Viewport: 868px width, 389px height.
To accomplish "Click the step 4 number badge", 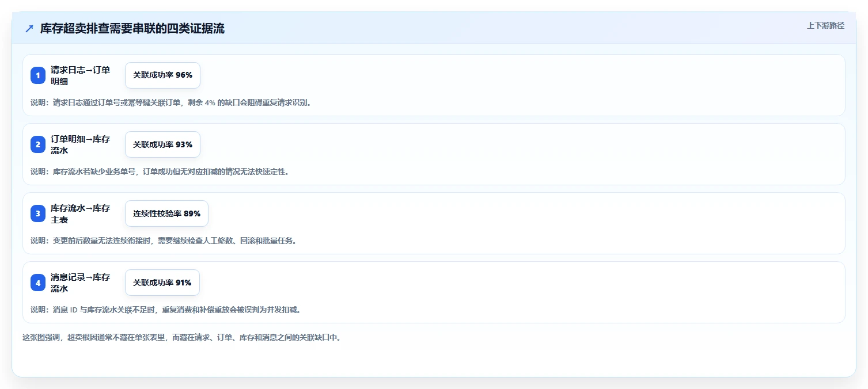I will [x=38, y=283].
